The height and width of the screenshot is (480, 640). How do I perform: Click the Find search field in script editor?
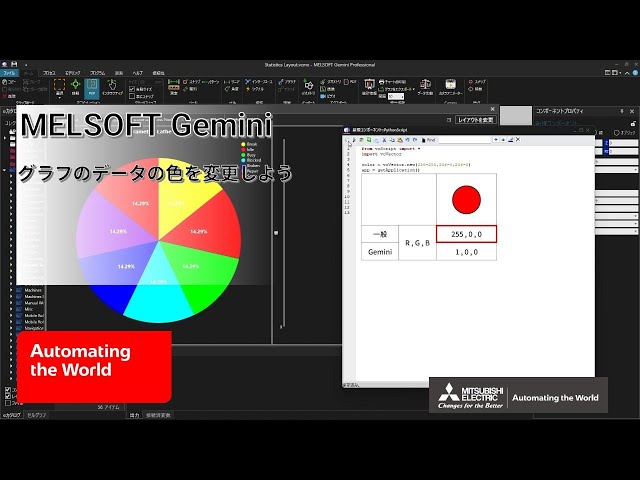(465, 140)
